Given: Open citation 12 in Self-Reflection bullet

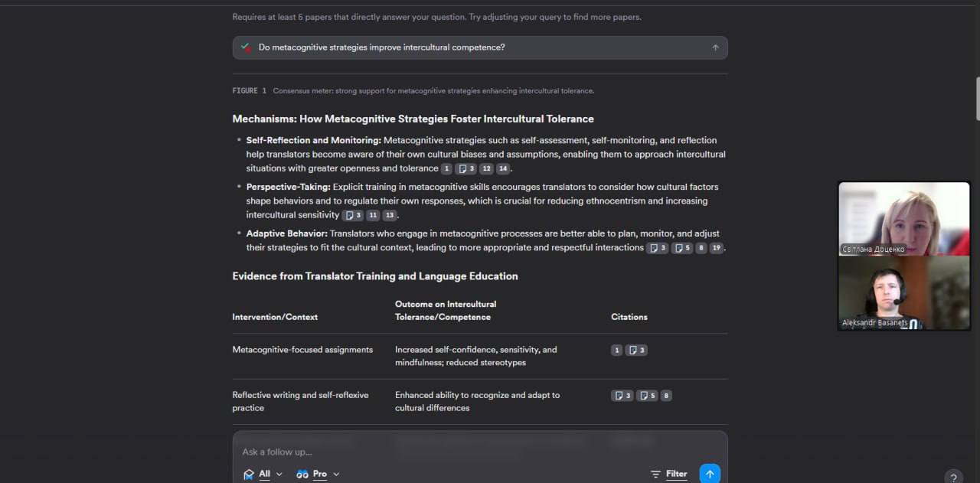Looking at the screenshot, I should click(486, 169).
